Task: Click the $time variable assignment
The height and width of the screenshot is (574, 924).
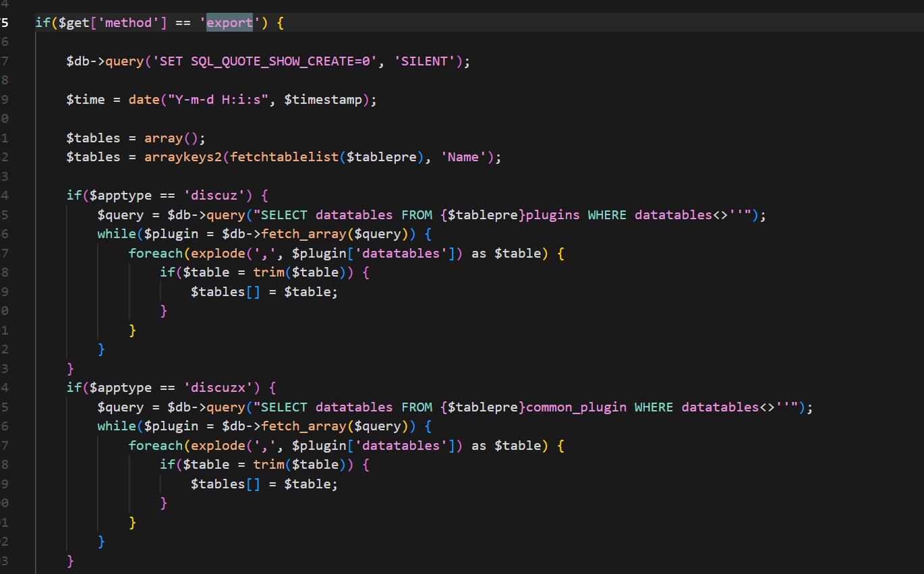Action: tap(86, 100)
